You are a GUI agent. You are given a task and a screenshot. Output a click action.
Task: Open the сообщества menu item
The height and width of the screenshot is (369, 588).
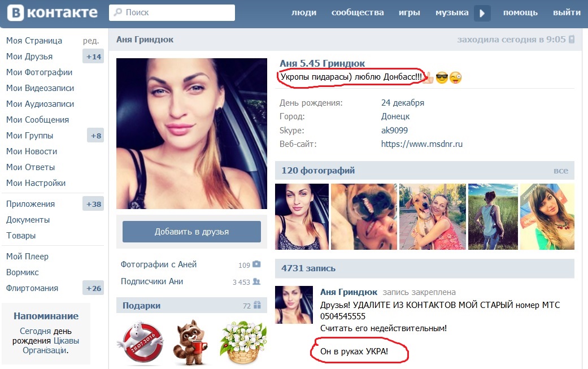pyautogui.click(x=358, y=13)
